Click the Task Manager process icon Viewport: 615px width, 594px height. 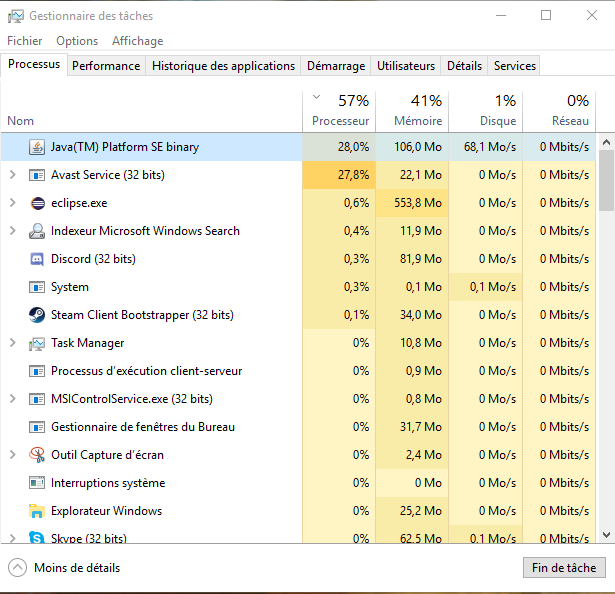[37, 343]
